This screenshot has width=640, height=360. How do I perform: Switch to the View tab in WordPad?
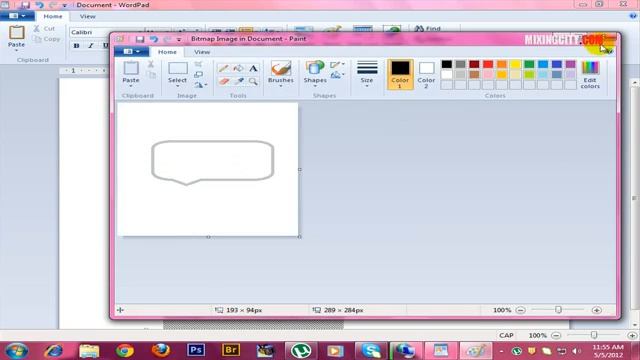87,16
